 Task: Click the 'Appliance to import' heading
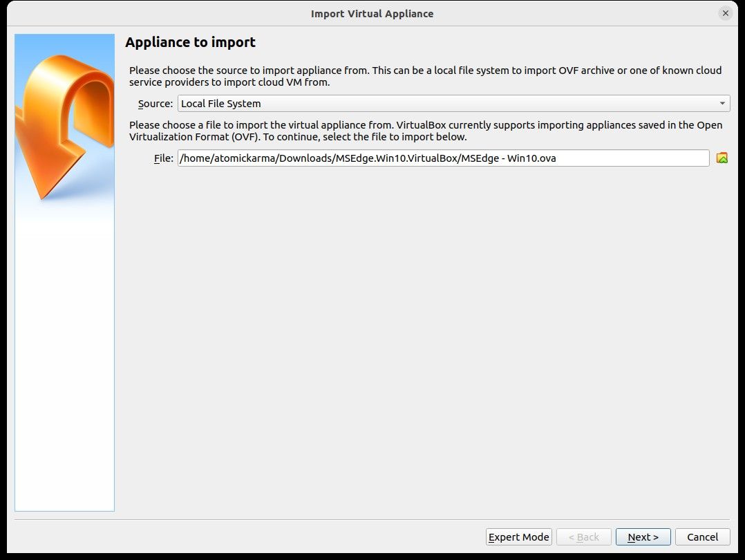tap(191, 42)
